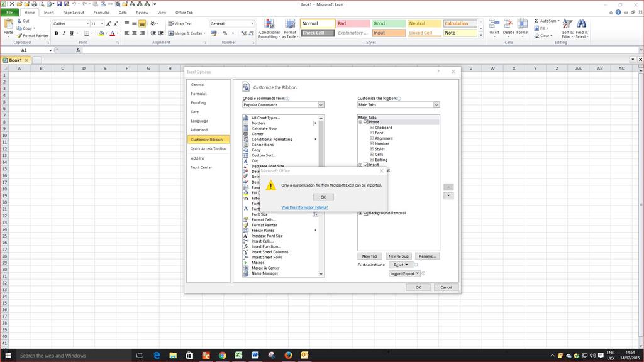The height and width of the screenshot is (362, 644).
Task: Select the Insert ribbon tab
Action: point(49,13)
